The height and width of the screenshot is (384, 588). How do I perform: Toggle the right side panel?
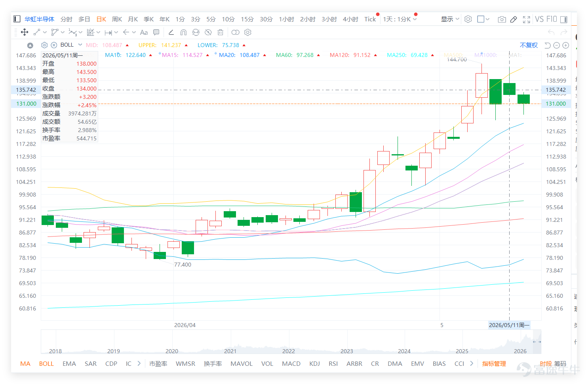click(564, 19)
